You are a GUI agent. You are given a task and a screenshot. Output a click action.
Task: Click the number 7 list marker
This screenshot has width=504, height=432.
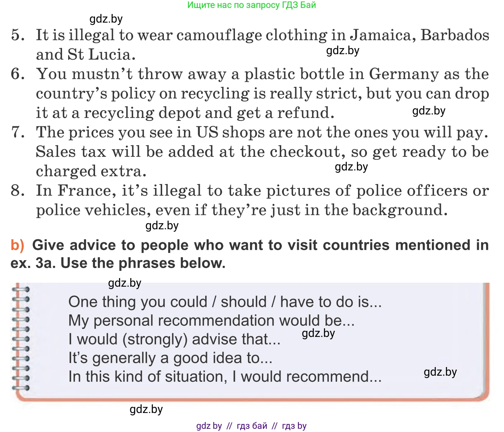tap(18, 132)
